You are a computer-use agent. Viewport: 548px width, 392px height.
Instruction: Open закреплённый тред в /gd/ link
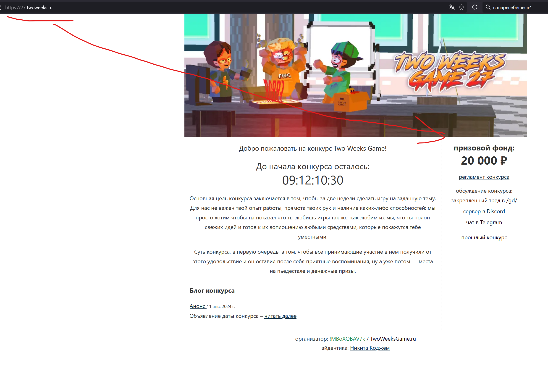coord(484,200)
